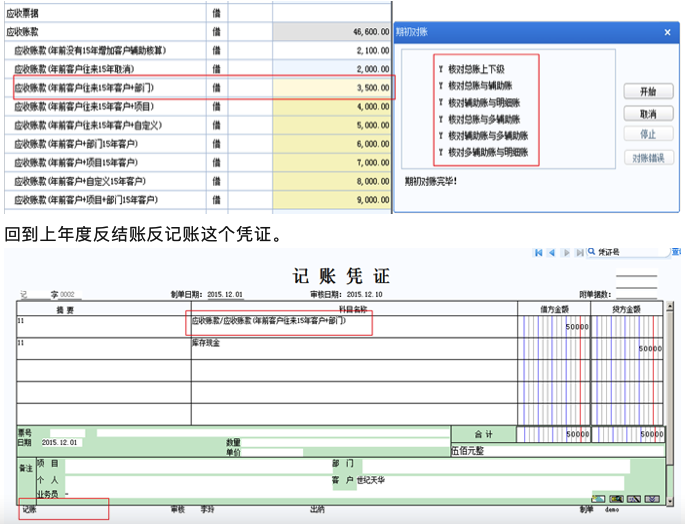
Task: Go to the next voucher arrow
Action: point(566,253)
